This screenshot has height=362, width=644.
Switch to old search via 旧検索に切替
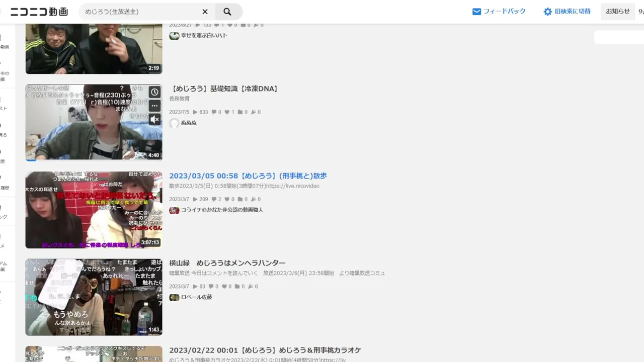click(573, 12)
